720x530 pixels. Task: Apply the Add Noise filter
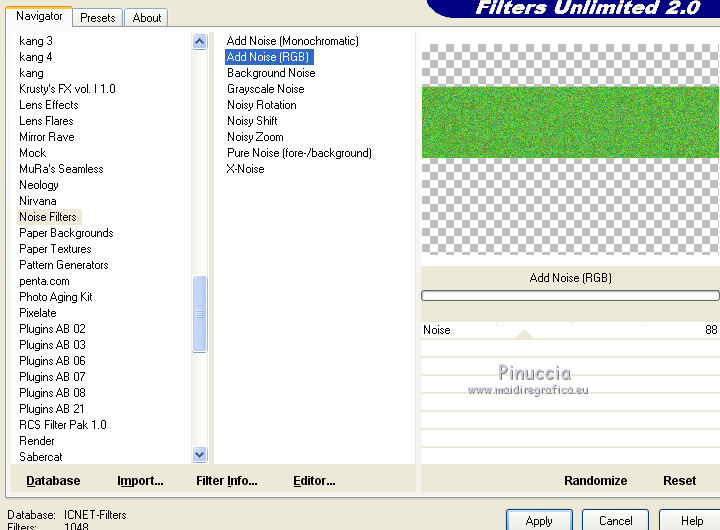point(539,520)
